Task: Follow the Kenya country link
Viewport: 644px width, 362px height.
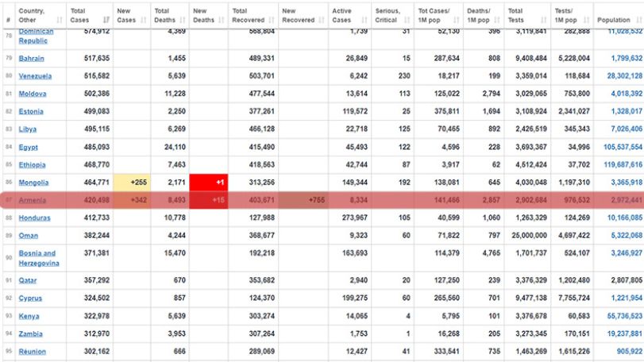Action: (x=29, y=316)
